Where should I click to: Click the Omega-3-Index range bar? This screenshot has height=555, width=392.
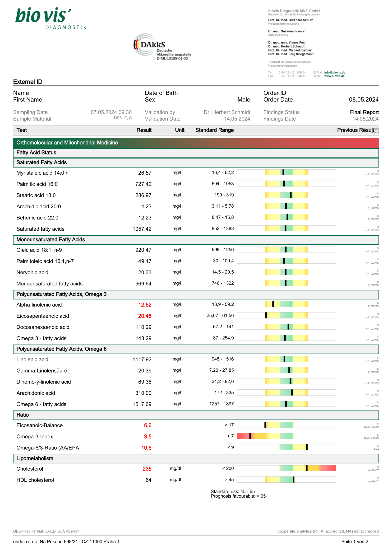tap(286, 436)
